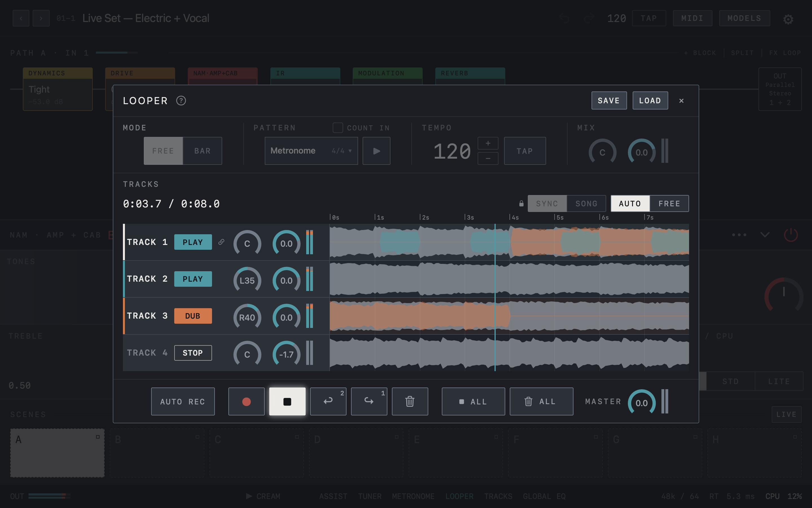Select AUTO track length mode

coord(630,203)
